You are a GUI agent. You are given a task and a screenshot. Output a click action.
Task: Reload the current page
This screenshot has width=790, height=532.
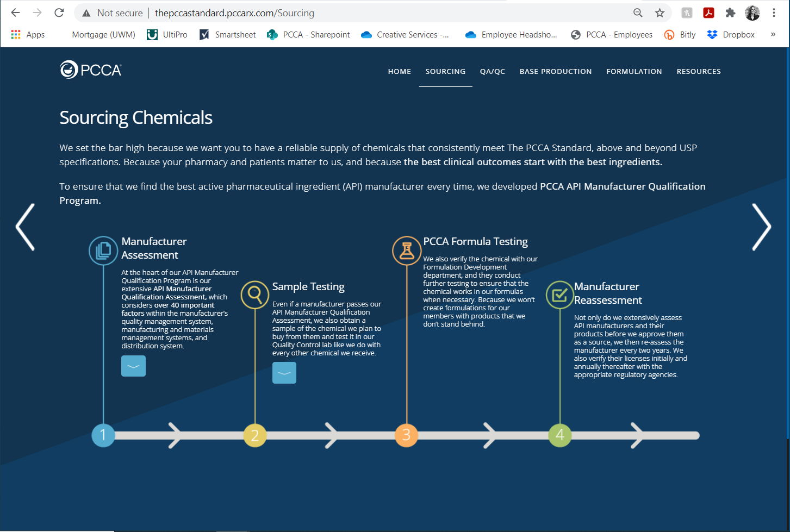point(59,12)
